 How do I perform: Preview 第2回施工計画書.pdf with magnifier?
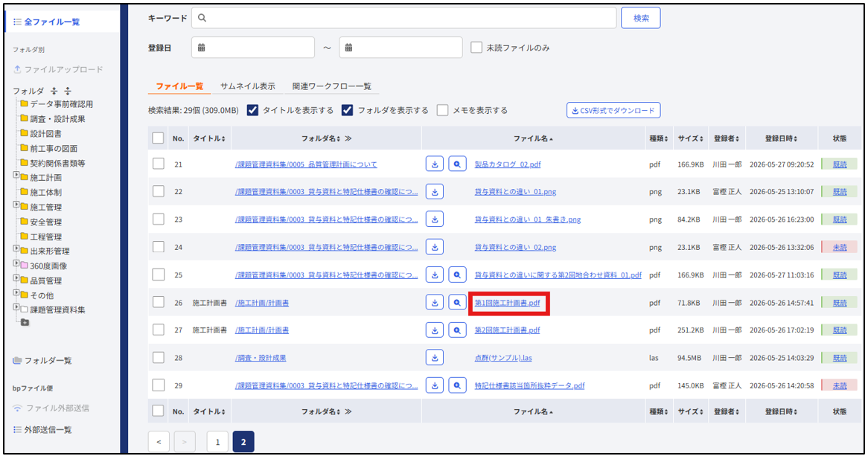click(x=457, y=330)
